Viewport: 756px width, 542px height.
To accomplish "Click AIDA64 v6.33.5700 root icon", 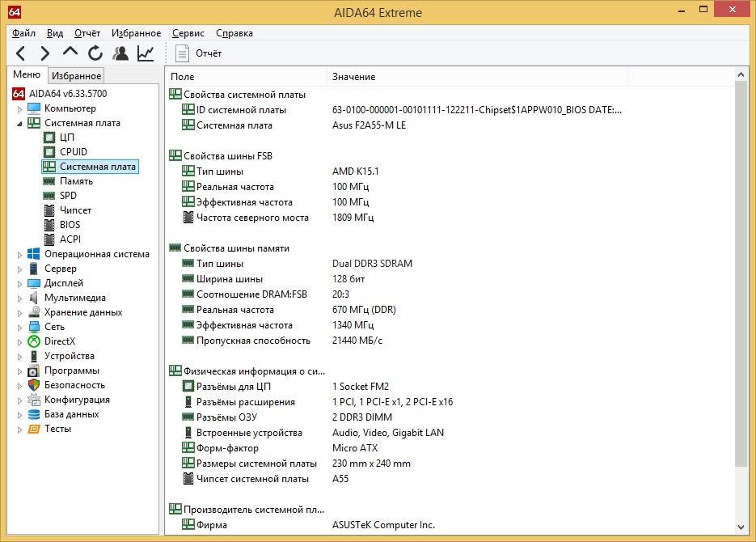I will tap(19, 94).
